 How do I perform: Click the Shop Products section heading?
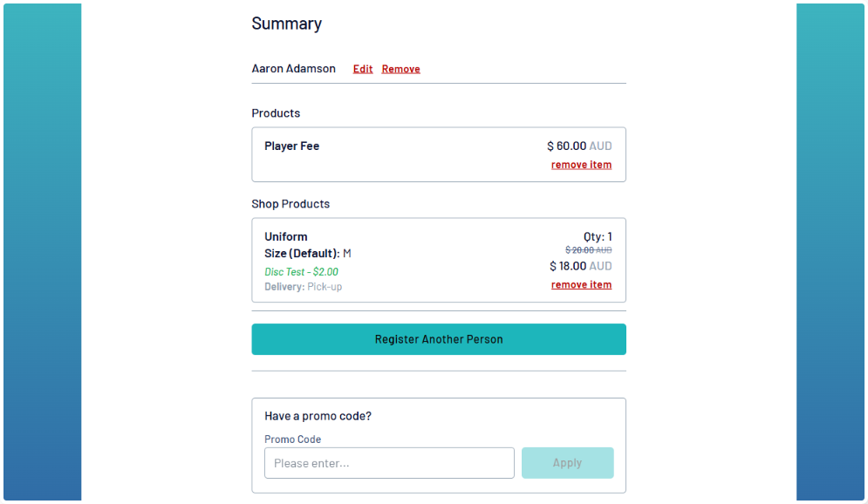(x=290, y=204)
